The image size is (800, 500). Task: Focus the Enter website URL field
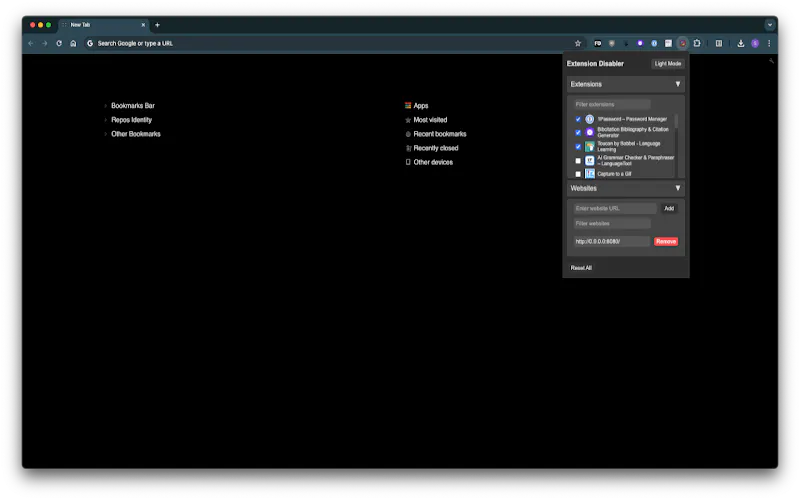614,208
